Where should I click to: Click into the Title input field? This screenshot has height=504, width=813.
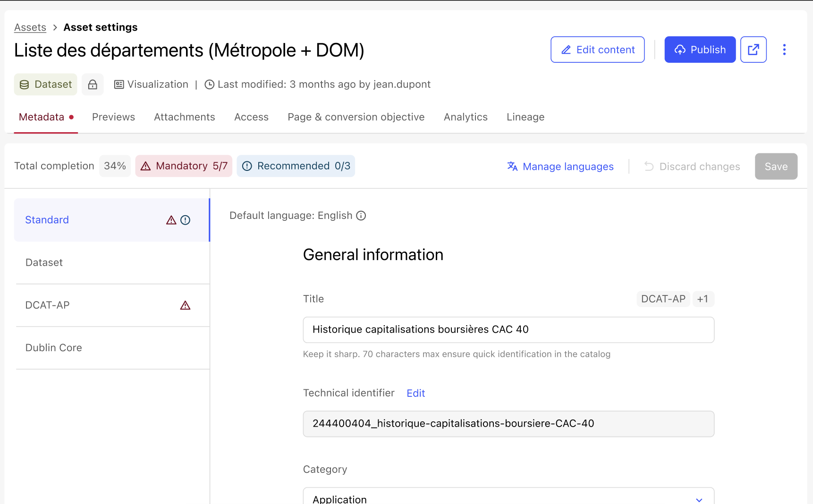[508, 330]
